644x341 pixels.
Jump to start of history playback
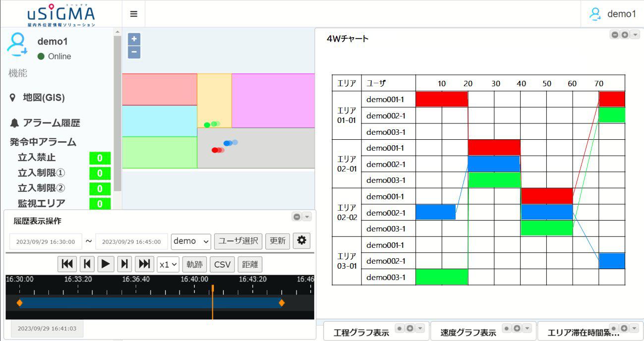coord(67,264)
